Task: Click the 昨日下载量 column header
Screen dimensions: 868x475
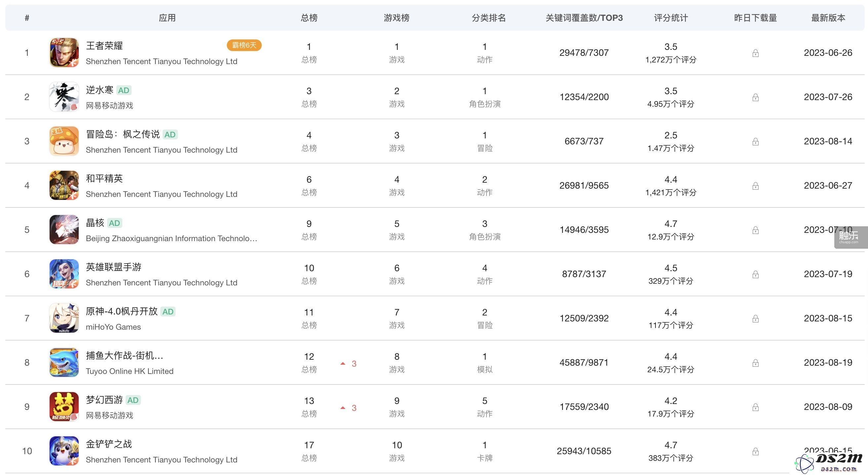Action: 756,18
